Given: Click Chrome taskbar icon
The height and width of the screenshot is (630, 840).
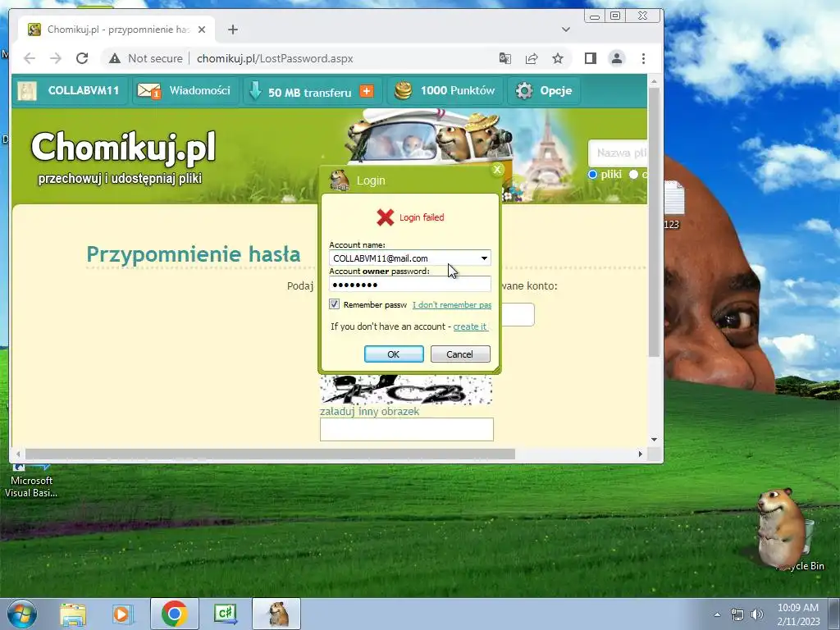Looking at the screenshot, I should (x=175, y=614).
